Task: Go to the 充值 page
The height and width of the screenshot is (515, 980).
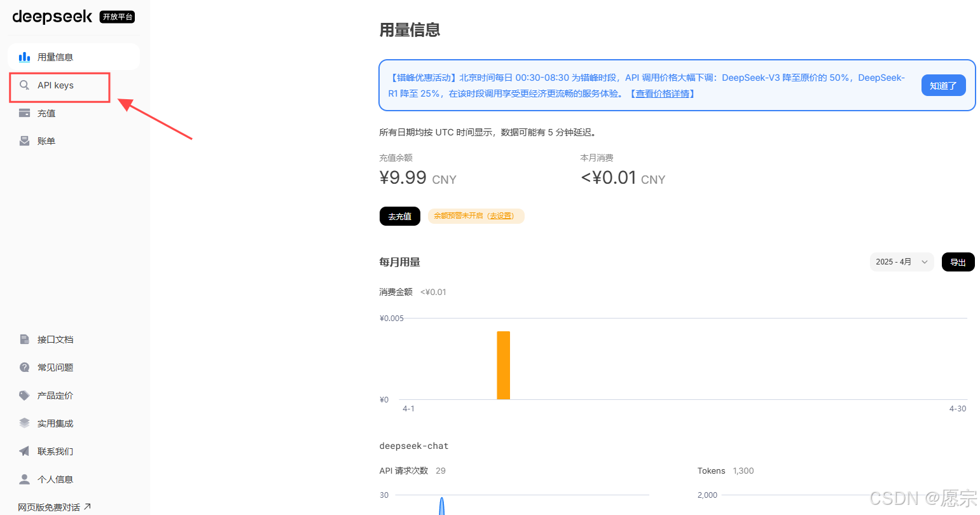Action: coord(74,113)
